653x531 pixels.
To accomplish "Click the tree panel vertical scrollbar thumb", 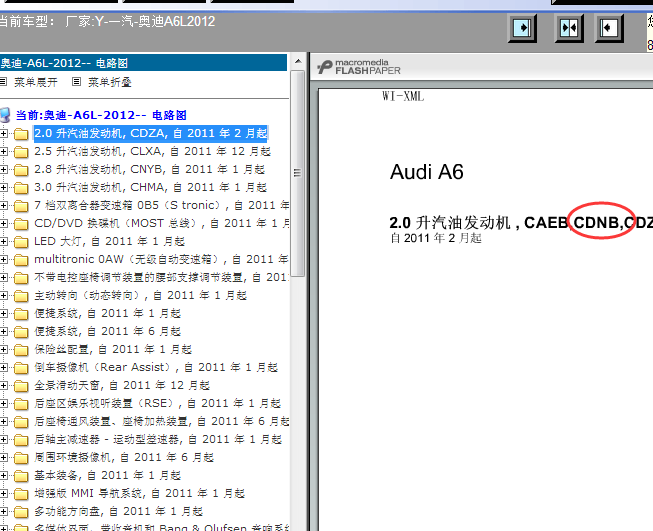I will (x=297, y=173).
